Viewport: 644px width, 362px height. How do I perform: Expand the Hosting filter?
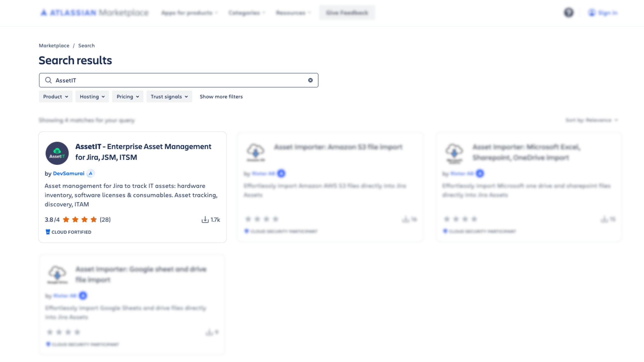pyautogui.click(x=92, y=97)
